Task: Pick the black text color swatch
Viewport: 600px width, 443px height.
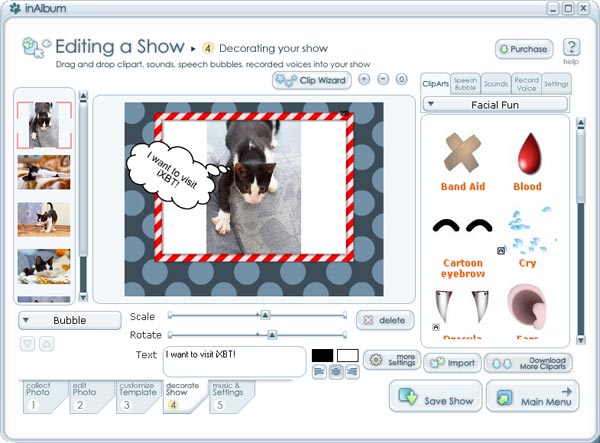Action: tap(323, 355)
